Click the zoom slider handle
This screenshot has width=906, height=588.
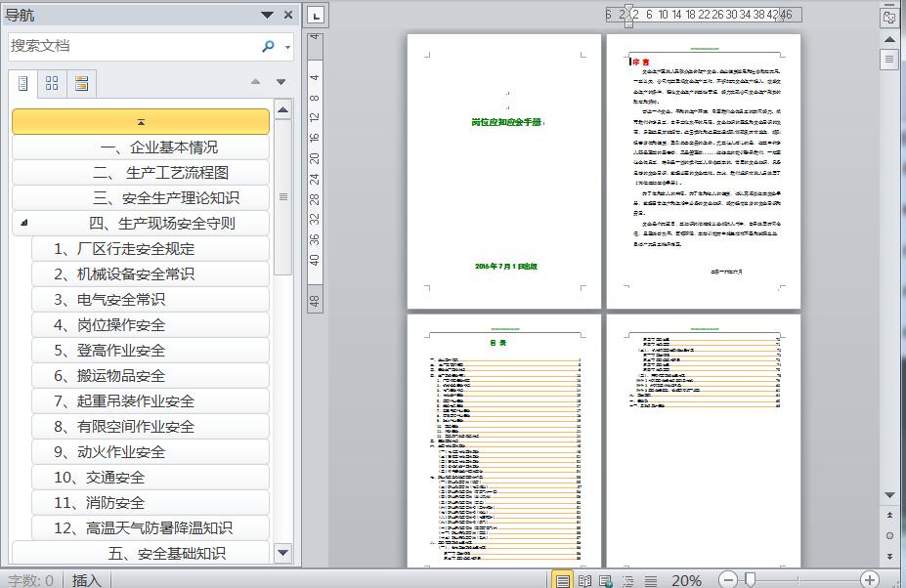pos(750,579)
